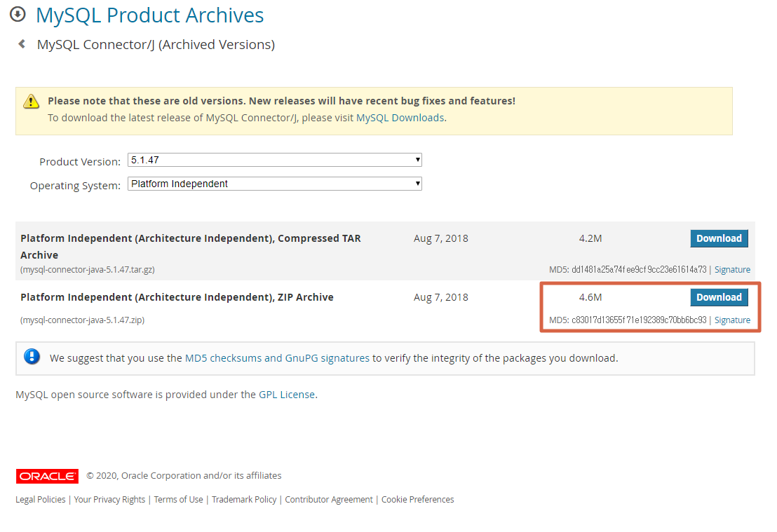Click MD5 hash of the tar.gz archive
The image size is (777, 532).
click(639, 269)
